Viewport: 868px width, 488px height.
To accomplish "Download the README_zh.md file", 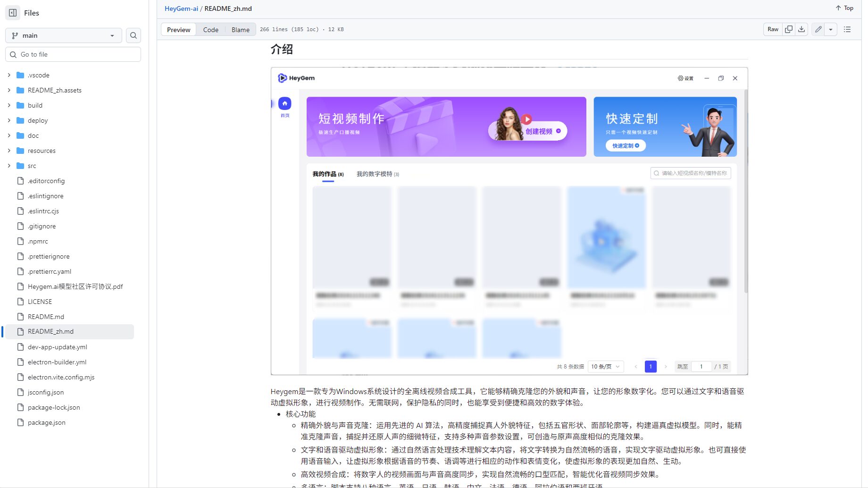I will click(x=801, y=29).
